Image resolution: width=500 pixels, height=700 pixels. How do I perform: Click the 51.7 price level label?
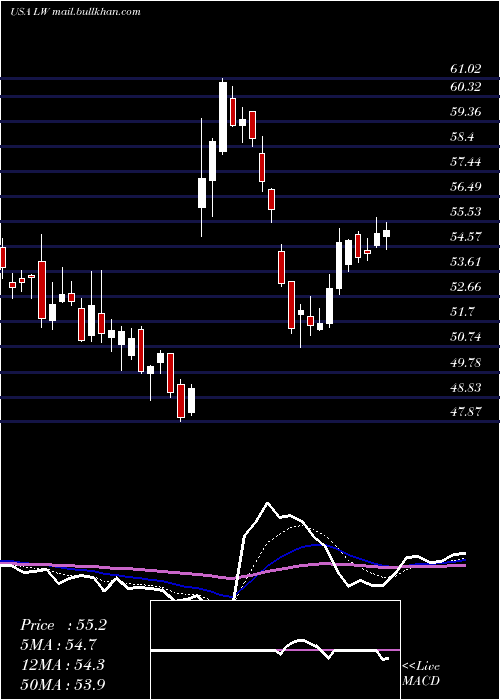point(462,312)
